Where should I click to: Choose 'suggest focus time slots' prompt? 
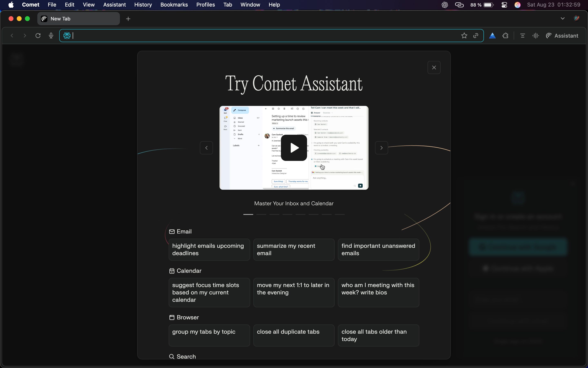point(209,292)
